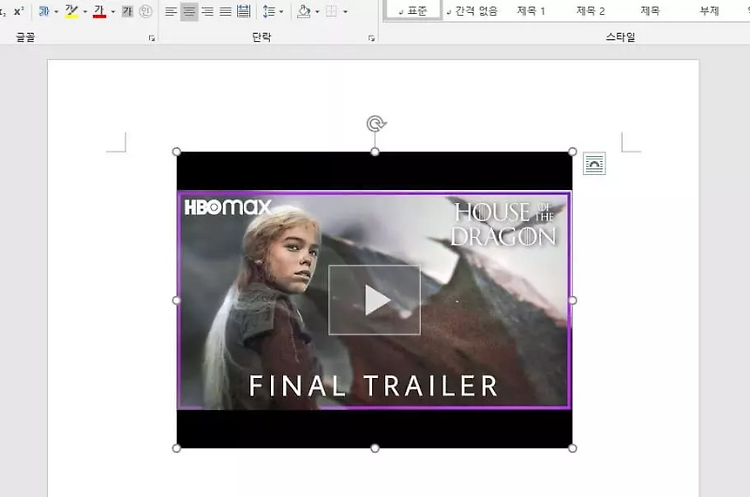Select the 간격 없음 style
750x497 pixels.
pyautogui.click(x=472, y=11)
